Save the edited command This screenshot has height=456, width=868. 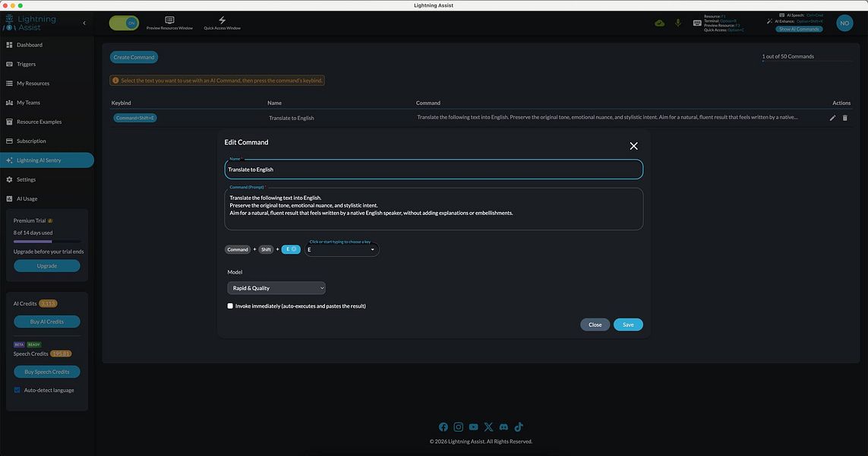(628, 325)
